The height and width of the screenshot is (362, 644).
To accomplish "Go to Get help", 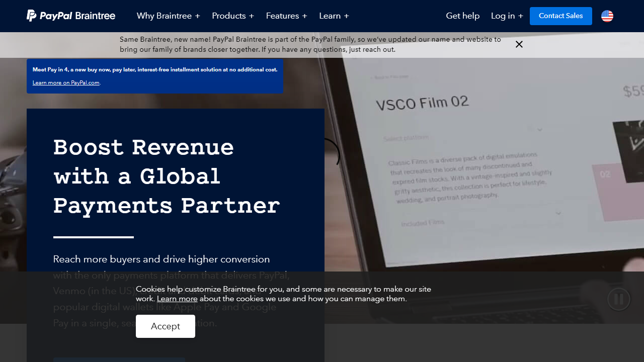I will coord(462,16).
